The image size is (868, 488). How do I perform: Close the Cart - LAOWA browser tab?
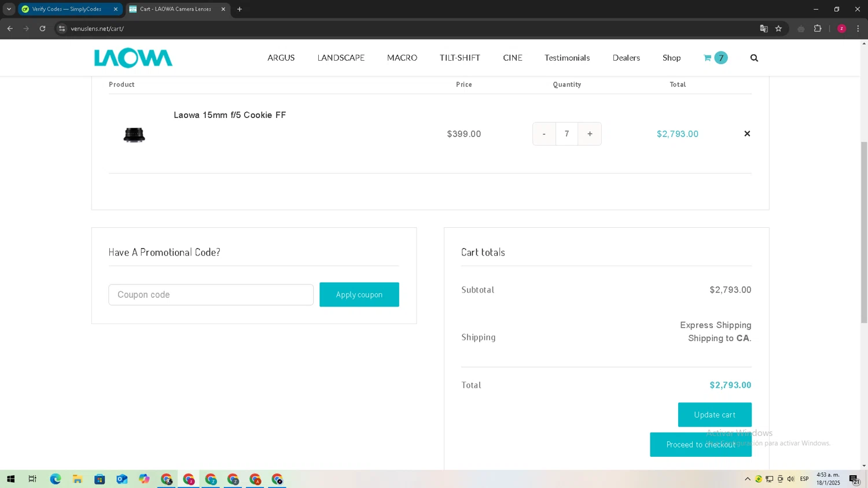pos(223,9)
